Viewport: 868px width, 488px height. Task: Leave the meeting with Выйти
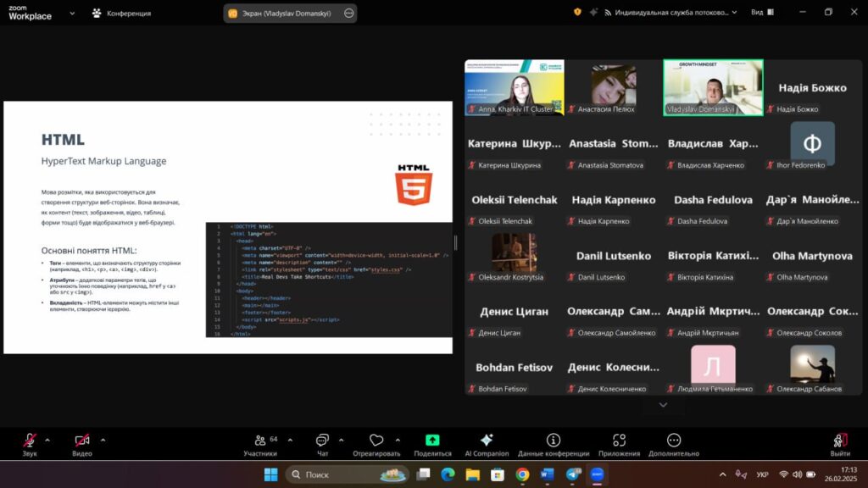point(840,444)
